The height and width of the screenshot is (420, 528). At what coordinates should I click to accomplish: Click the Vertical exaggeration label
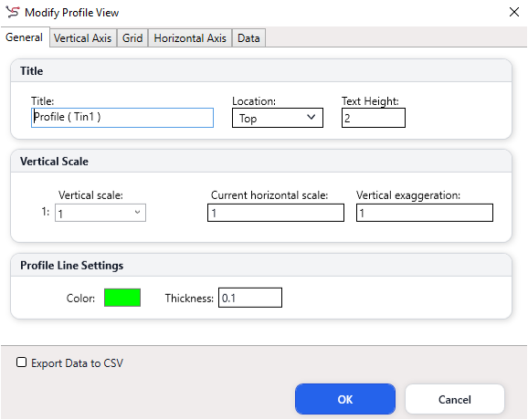(x=408, y=195)
